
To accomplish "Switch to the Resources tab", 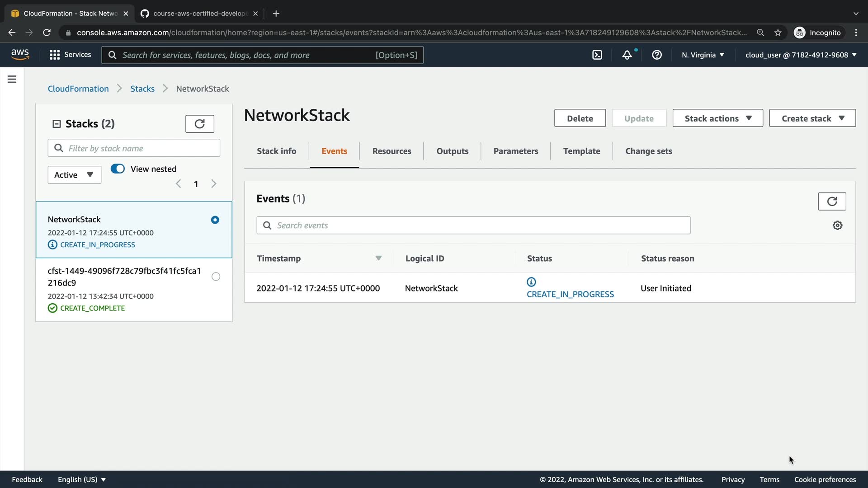I will point(392,151).
